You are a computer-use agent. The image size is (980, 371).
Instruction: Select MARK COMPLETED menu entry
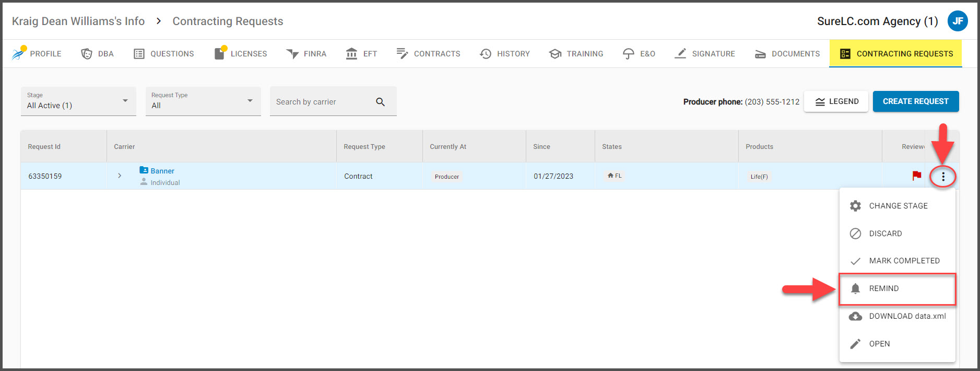point(898,261)
